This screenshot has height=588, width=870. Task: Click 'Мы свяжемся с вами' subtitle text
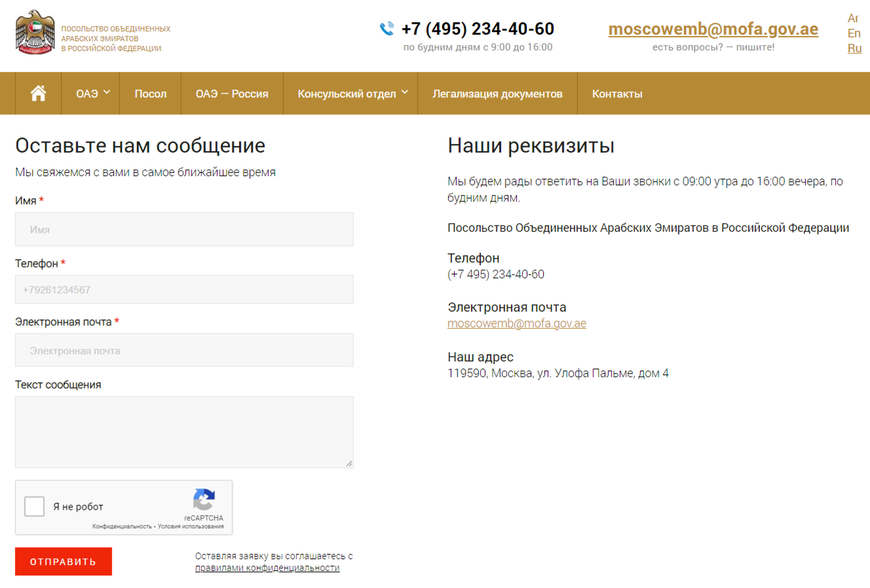coord(145,172)
